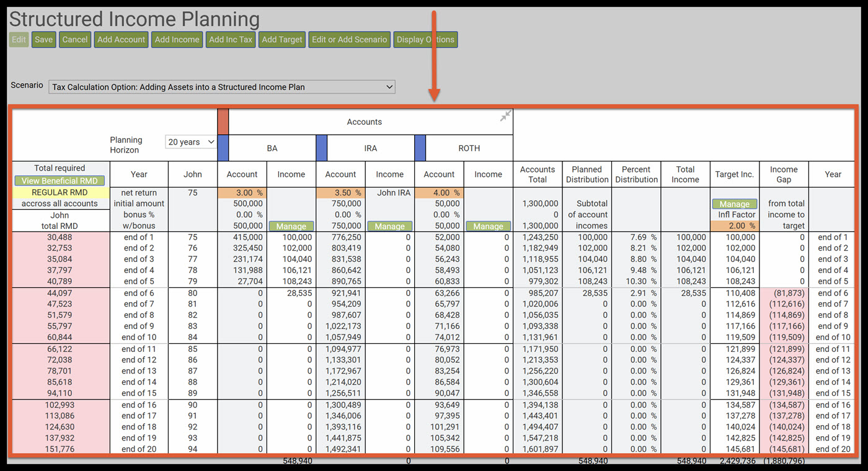Click the Add Account button

point(122,40)
